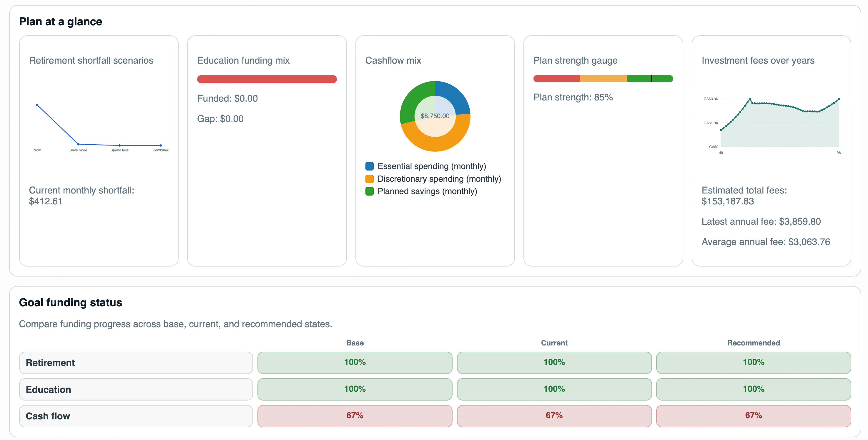Screen dimensions: 868x440
Task: Click Cash flow Recommended 67% cell
Action: coord(754,416)
